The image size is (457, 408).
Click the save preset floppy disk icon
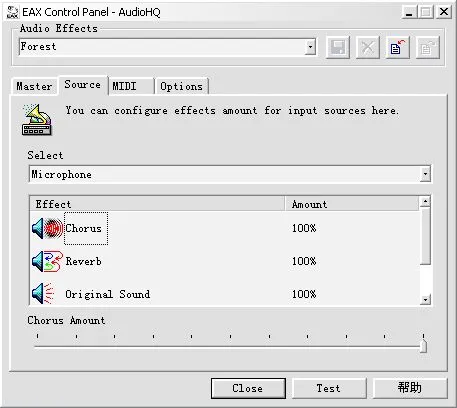coord(338,47)
